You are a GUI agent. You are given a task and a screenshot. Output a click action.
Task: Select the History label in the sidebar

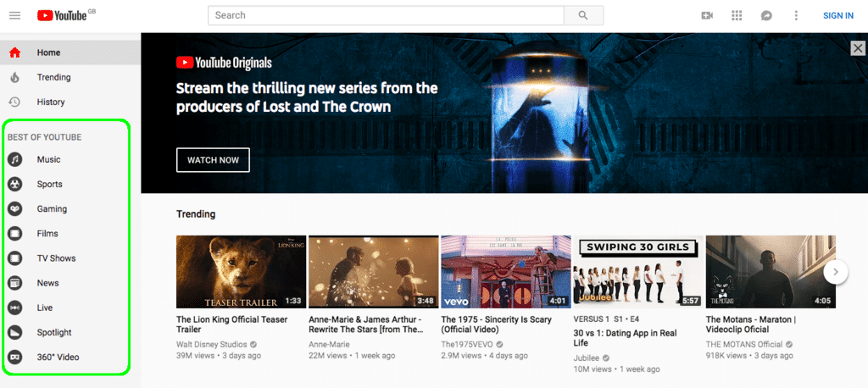pos(51,102)
